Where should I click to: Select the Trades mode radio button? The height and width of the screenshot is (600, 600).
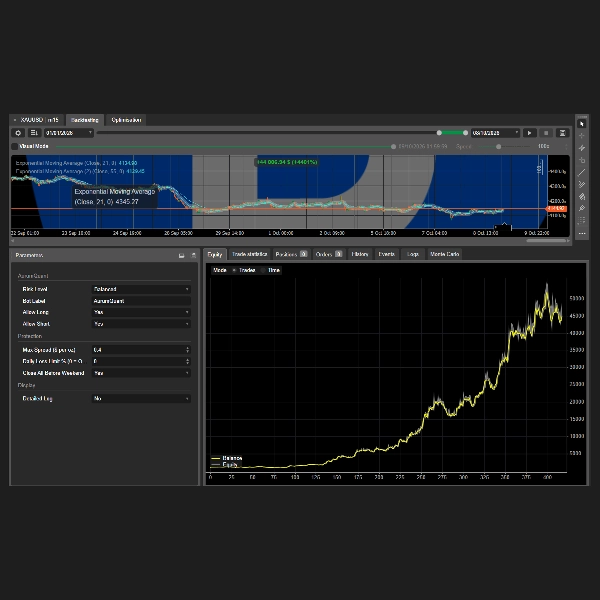234,270
